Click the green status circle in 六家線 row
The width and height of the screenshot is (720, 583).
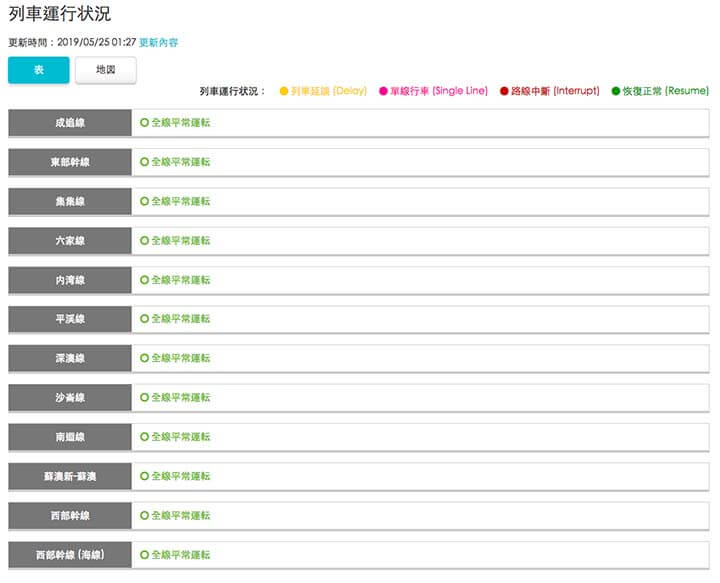coord(144,241)
